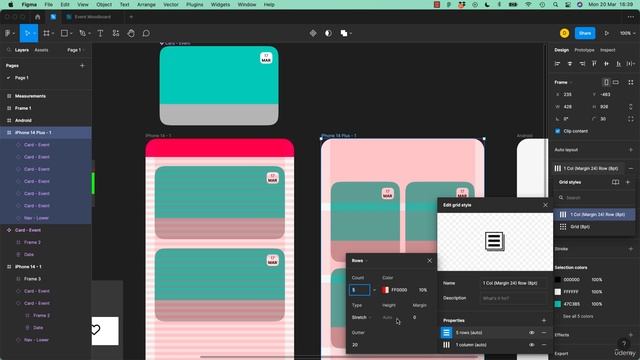Viewport: 640px width, 360px height.
Task: Select the Grid (8pt) style
Action: coord(594,227)
